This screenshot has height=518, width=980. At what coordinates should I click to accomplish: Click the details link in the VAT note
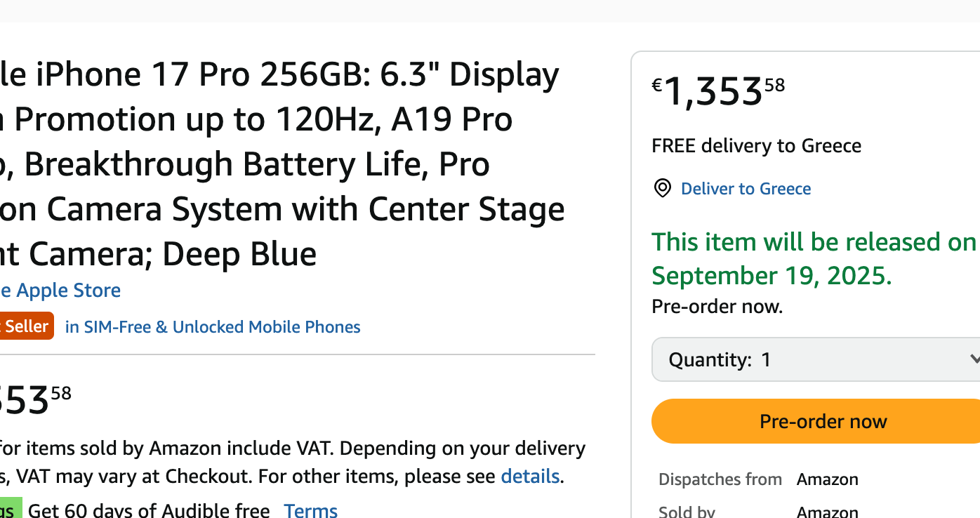[530, 477]
